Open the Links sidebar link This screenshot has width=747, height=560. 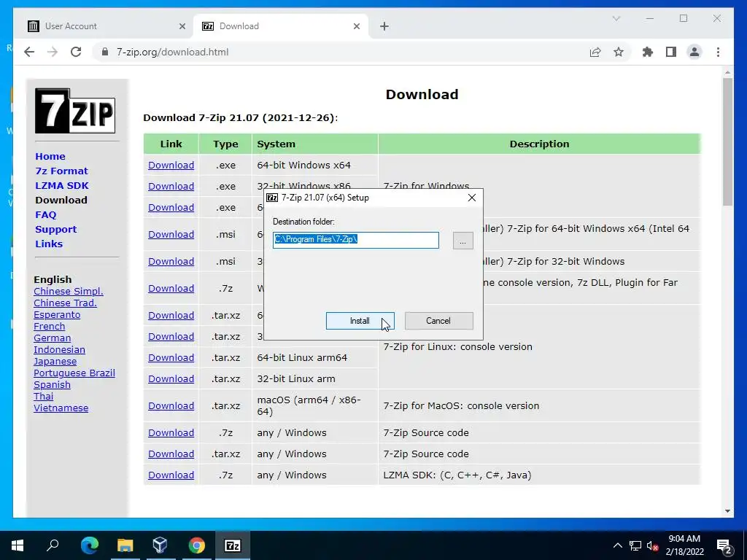(49, 244)
